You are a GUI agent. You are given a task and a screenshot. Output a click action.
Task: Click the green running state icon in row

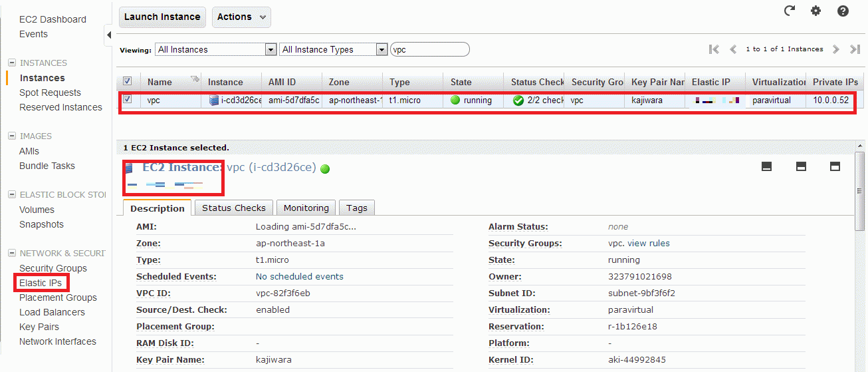455,100
